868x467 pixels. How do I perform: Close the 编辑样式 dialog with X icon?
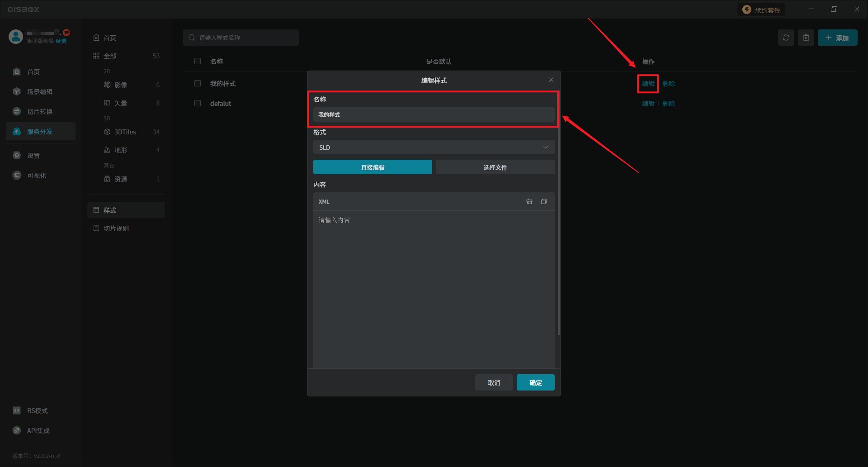(x=551, y=80)
